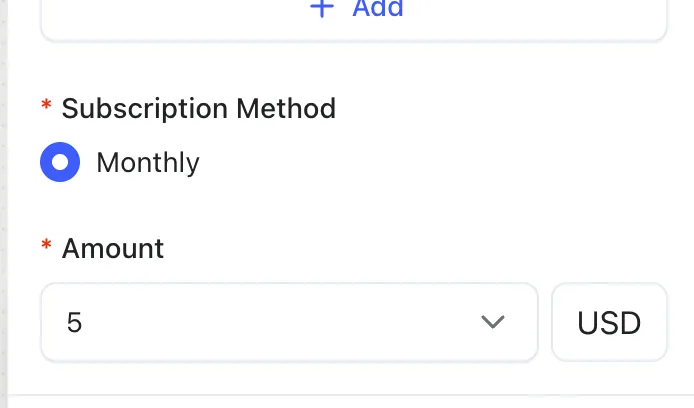Click the word Add next to the plus

point(378,9)
